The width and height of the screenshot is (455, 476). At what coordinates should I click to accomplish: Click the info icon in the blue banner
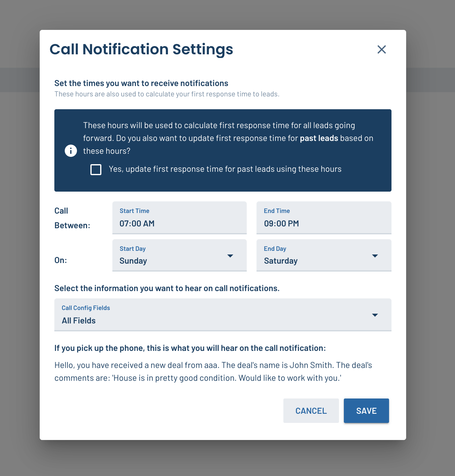point(71,151)
